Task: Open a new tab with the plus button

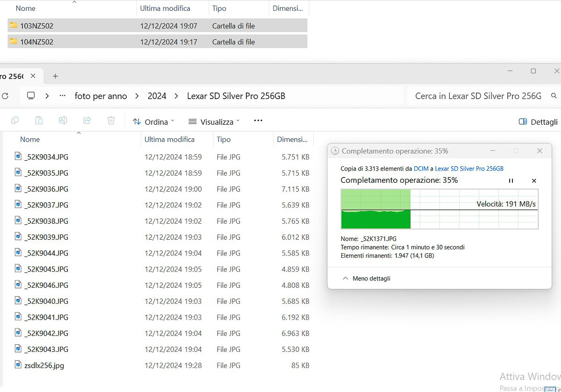Action: (x=55, y=76)
